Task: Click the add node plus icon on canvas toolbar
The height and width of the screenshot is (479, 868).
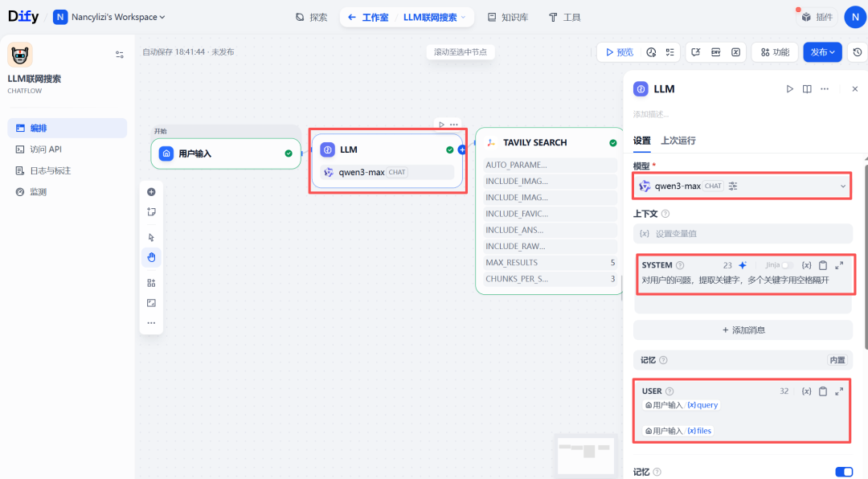Action: [x=151, y=192]
